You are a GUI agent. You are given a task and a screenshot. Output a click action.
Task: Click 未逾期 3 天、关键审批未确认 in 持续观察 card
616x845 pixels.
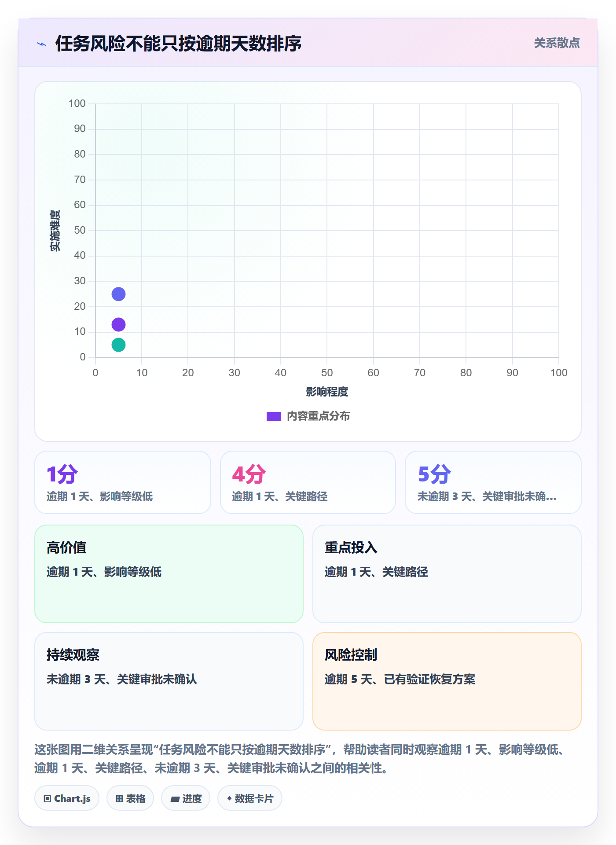pyautogui.click(x=122, y=679)
